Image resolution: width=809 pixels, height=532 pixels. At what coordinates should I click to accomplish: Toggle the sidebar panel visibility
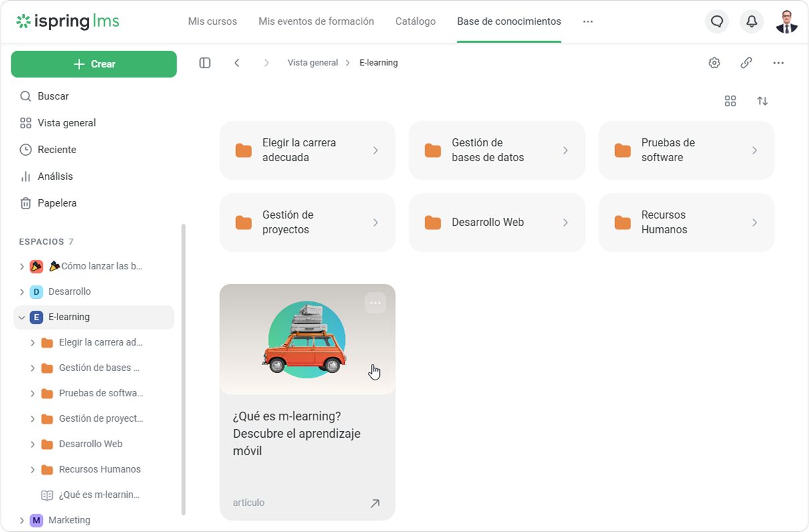pos(205,63)
